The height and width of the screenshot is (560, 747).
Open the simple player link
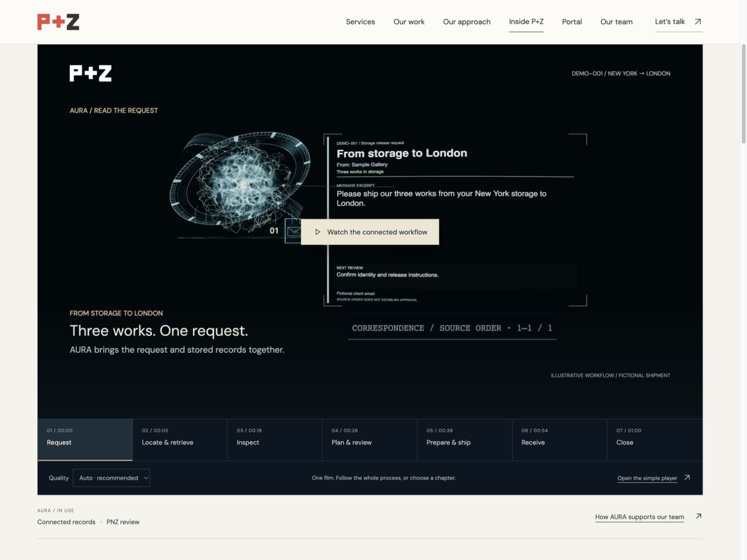(x=647, y=478)
